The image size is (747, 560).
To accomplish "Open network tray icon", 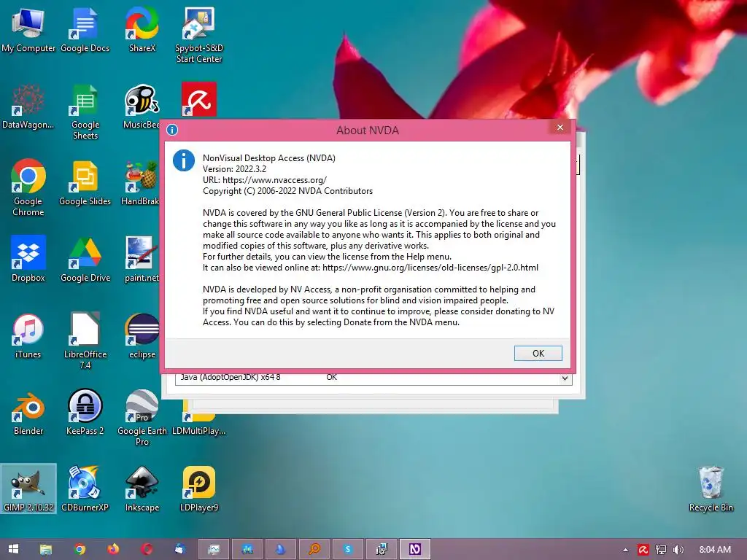I will (661, 550).
